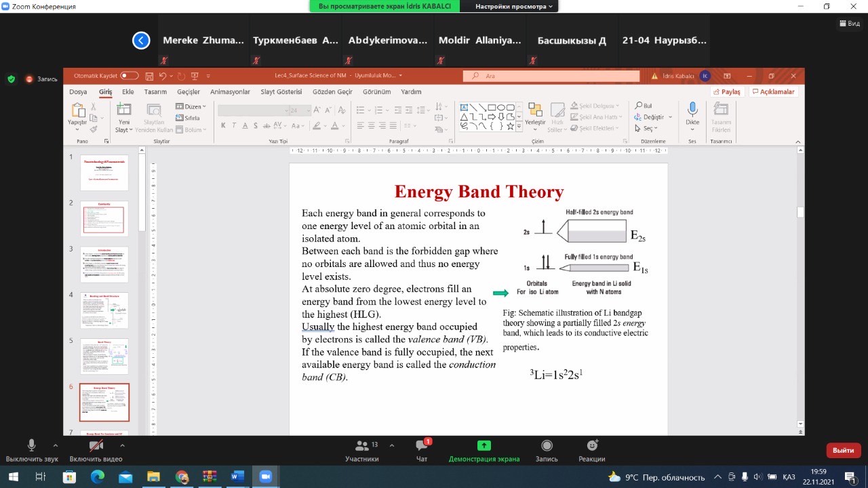The image size is (868, 488).
Task: Expand audio options arrow beside microphone
Action: click(x=56, y=445)
